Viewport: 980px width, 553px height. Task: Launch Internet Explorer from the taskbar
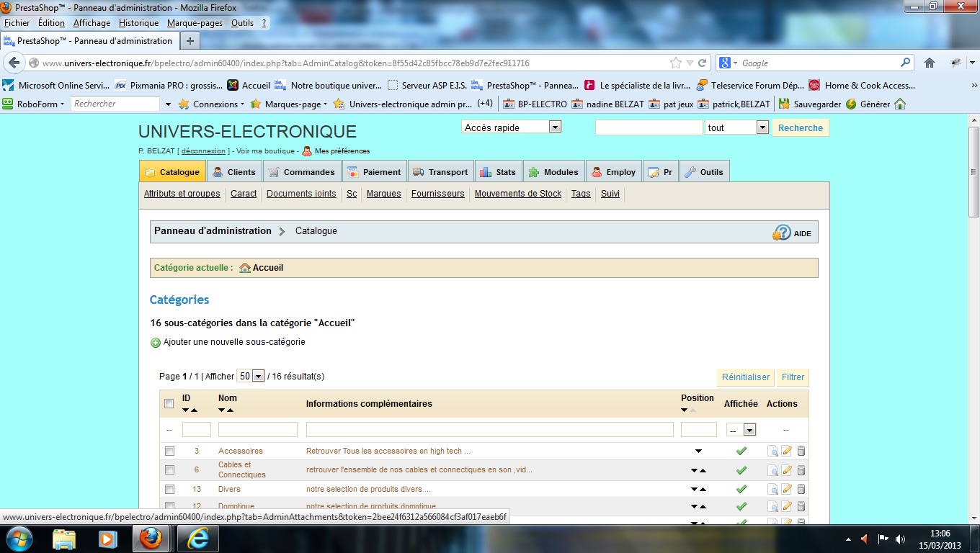[x=198, y=539]
